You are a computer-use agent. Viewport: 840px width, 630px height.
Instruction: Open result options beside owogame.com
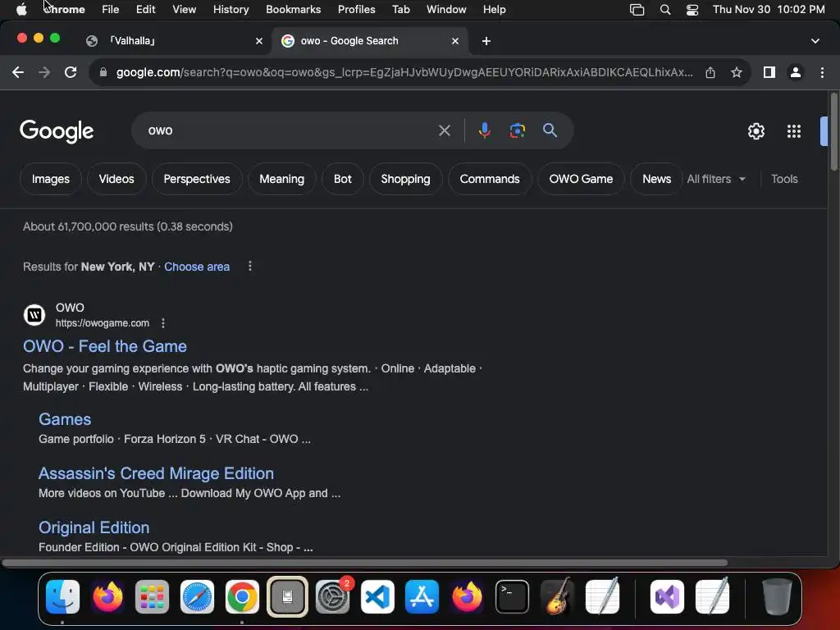point(163,323)
